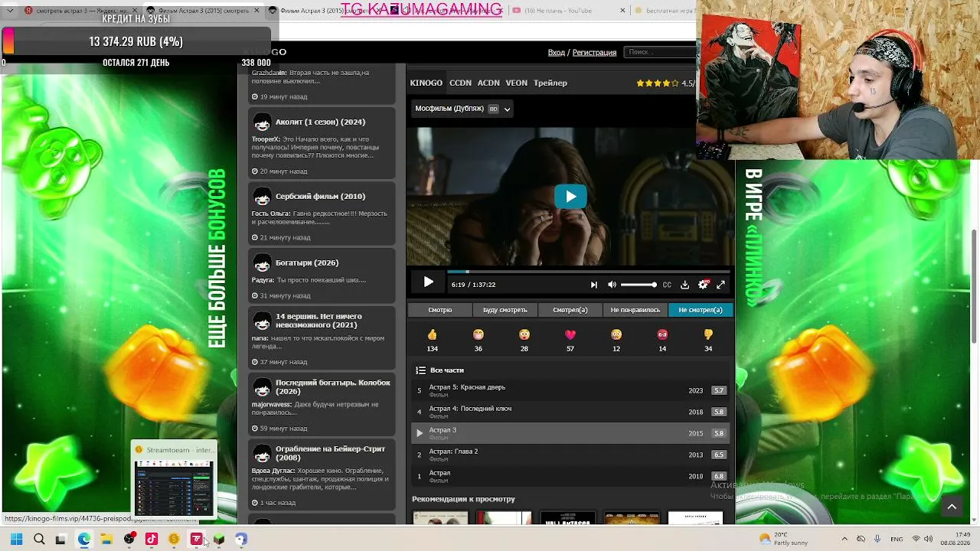Open Microsoft Edge from the taskbar
Screen dimensions: 980x551
click(83, 540)
